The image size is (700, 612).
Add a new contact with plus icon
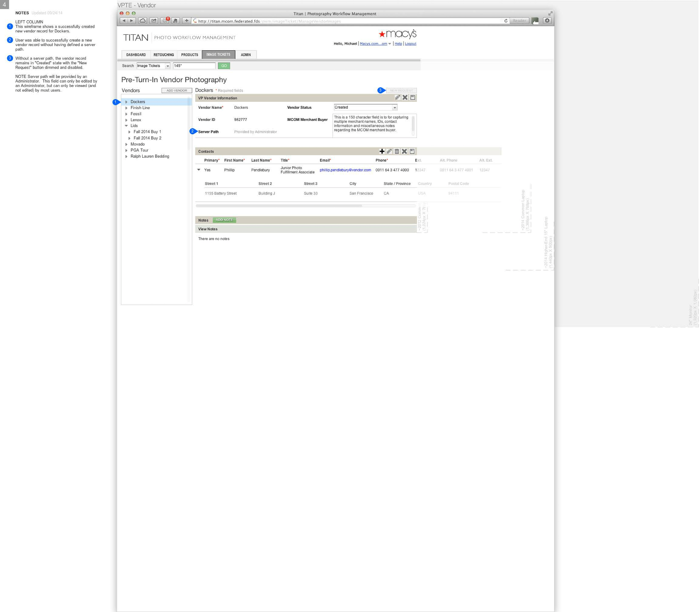coord(382,151)
